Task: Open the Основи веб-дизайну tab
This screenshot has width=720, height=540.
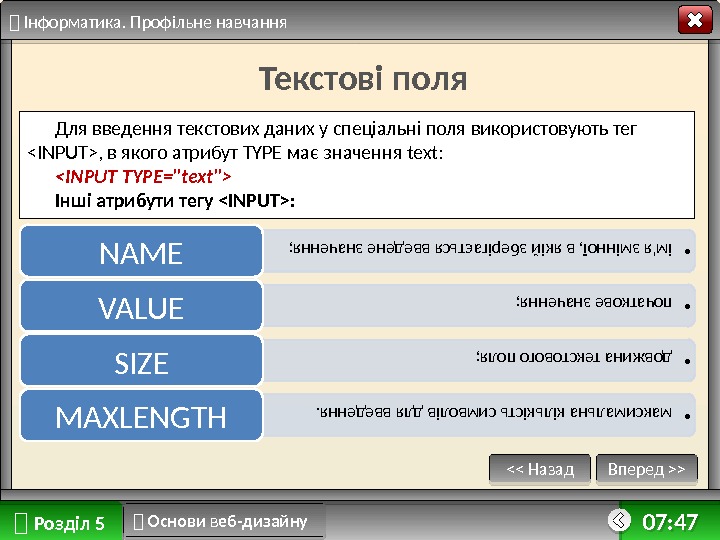Action: (x=225, y=521)
